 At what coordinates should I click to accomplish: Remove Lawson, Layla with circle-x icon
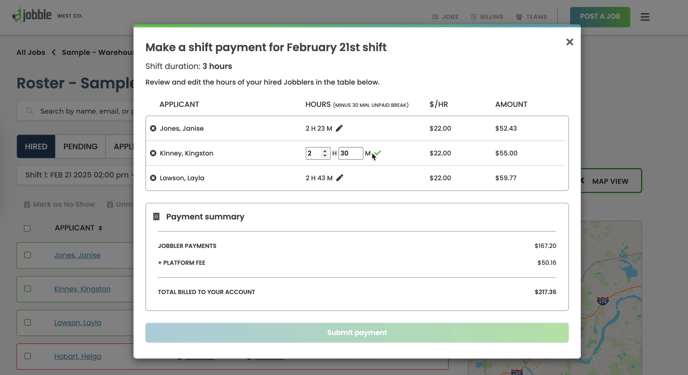153,178
